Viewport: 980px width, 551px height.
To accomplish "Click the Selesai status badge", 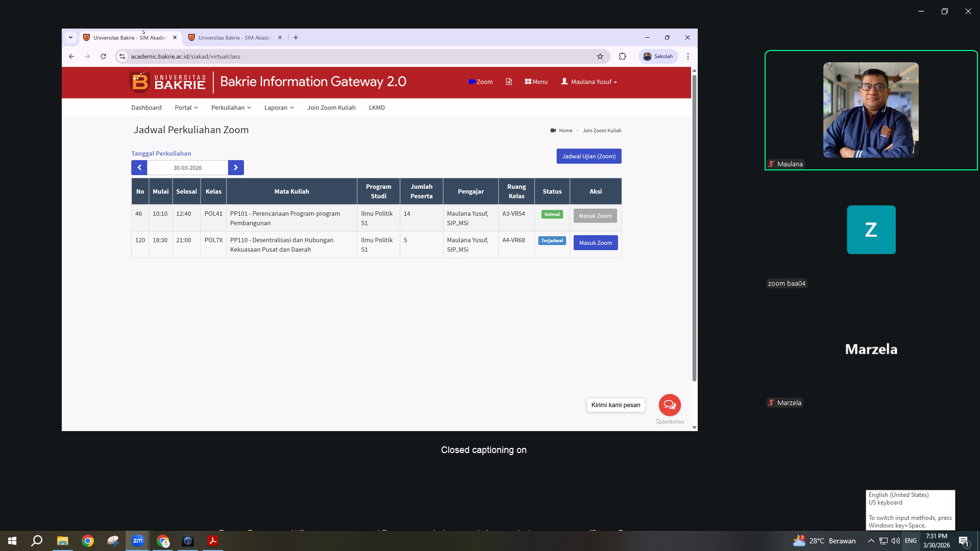I will coord(552,214).
